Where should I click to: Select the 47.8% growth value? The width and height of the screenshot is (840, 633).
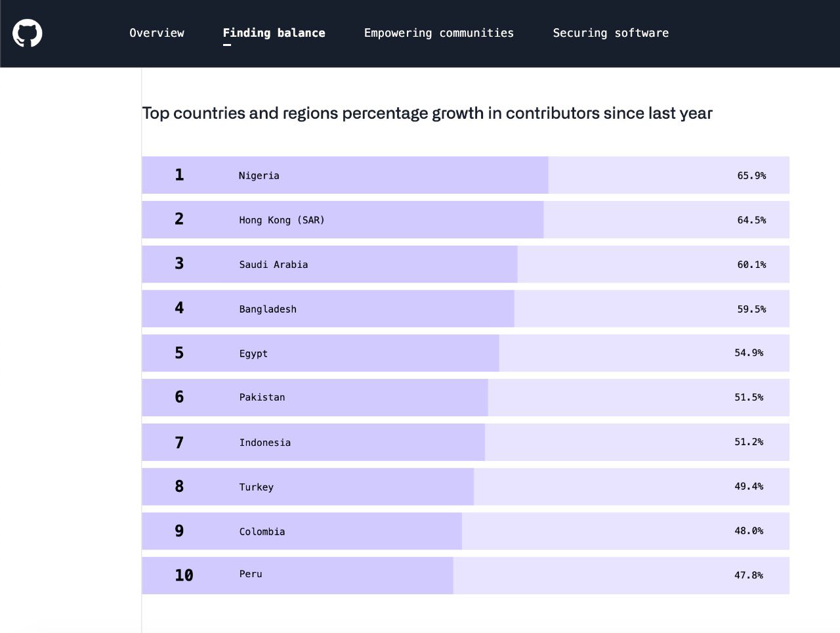[749, 575]
